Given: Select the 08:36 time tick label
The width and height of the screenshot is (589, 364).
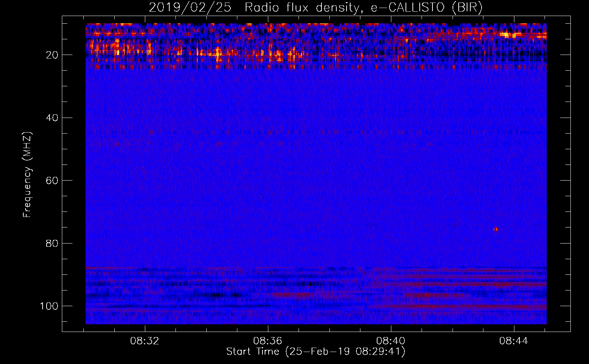Looking at the screenshot, I should [x=268, y=341].
